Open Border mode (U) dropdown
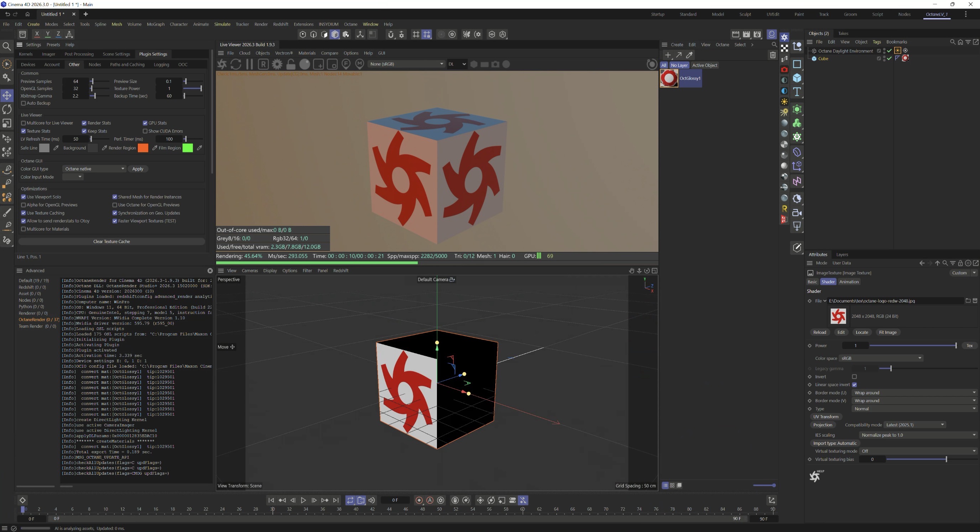Screen dimensions: 980x532 pyautogui.click(x=914, y=393)
